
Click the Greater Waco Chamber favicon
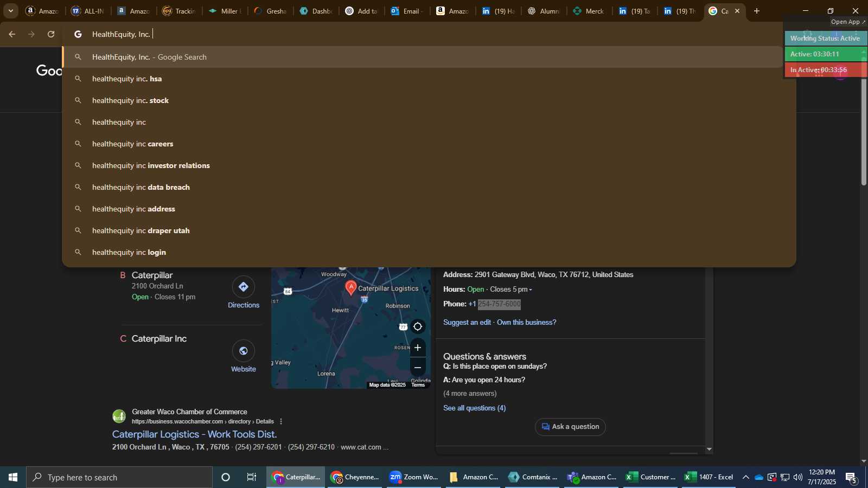coord(119,416)
